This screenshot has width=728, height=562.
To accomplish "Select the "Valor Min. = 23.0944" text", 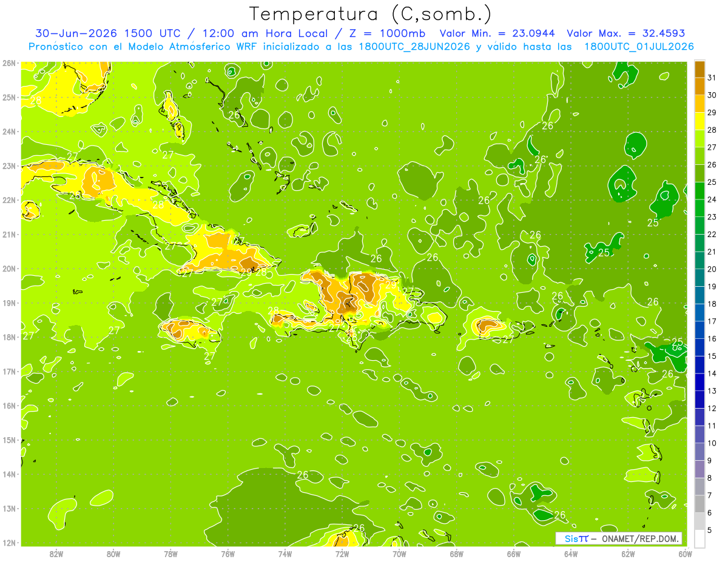I will click(x=497, y=33).
